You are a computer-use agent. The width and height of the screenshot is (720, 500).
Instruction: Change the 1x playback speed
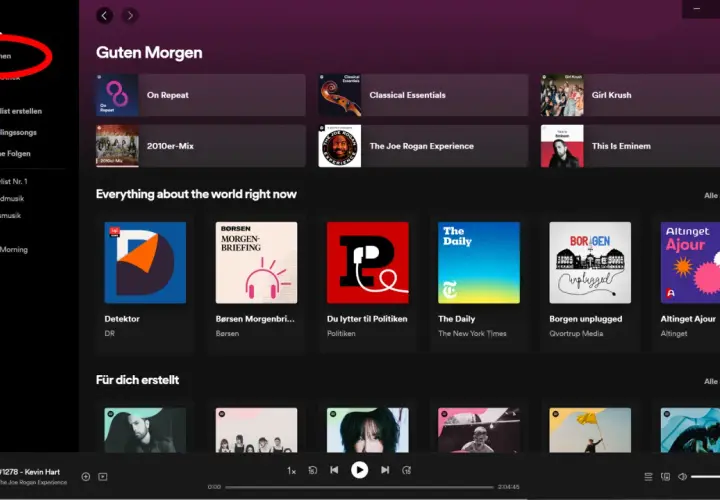click(291, 471)
